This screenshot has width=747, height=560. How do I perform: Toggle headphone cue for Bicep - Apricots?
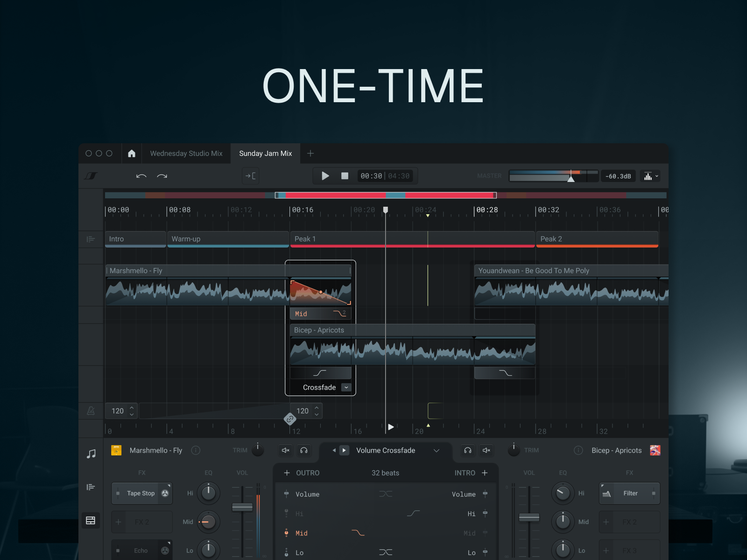point(467,450)
